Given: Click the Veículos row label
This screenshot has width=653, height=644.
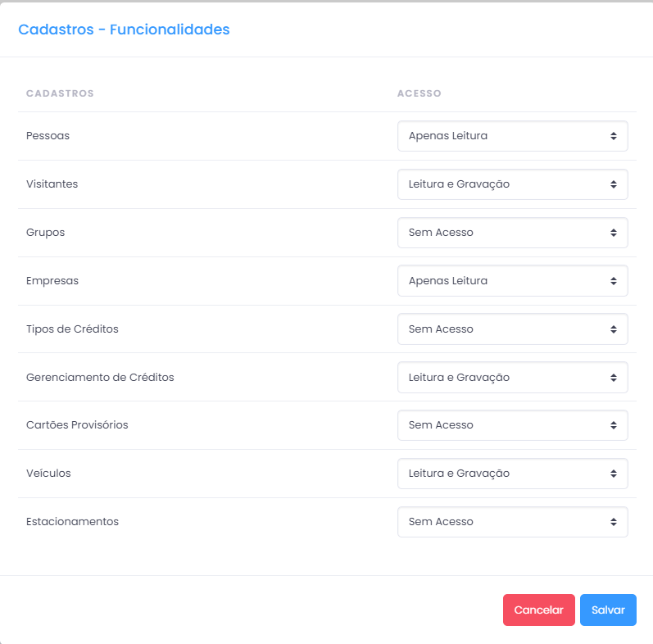Looking at the screenshot, I should tap(48, 474).
